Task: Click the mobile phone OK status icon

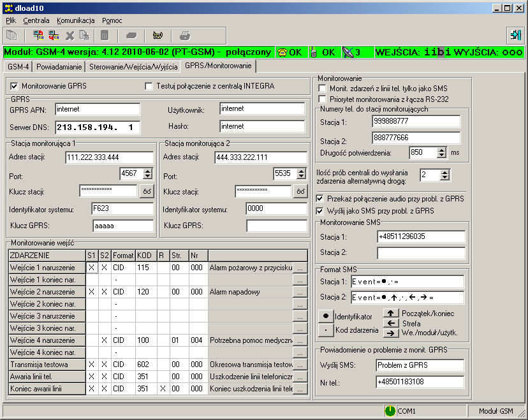Action: point(313,52)
